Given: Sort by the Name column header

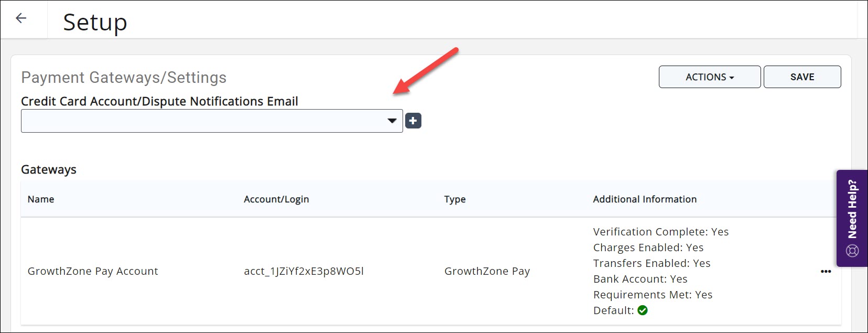Looking at the screenshot, I should click(41, 199).
